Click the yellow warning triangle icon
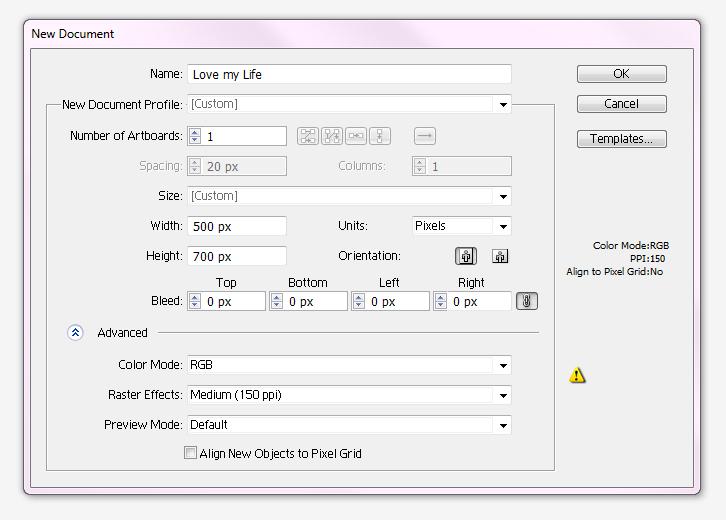The height and width of the screenshot is (520, 726). click(577, 375)
